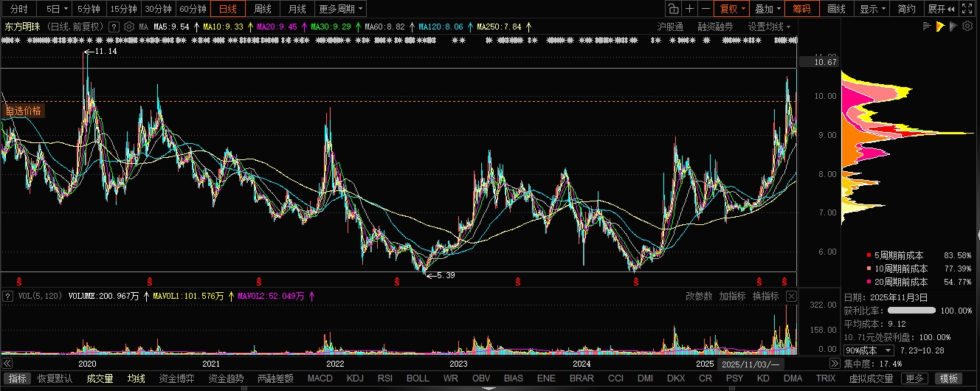Click the 模板 template button

(x=950, y=379)
